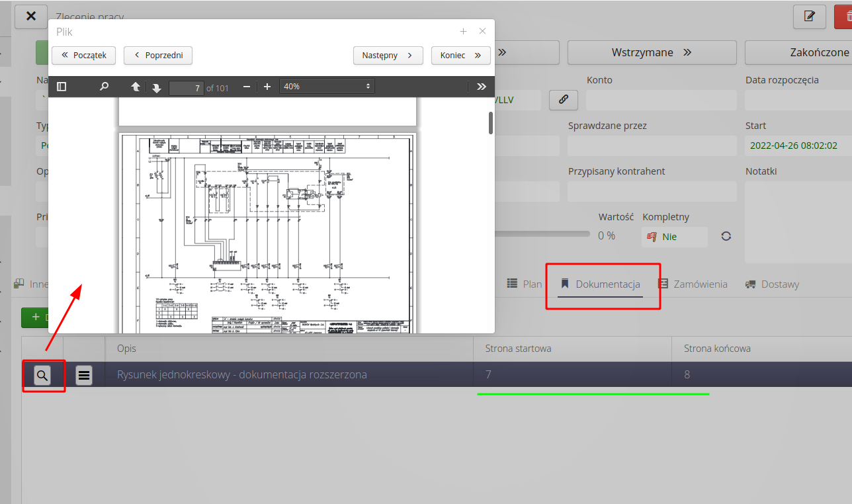Switch to the Dokumentacja tab
This screenshot has width=852, height=504.
coord(601,284)
